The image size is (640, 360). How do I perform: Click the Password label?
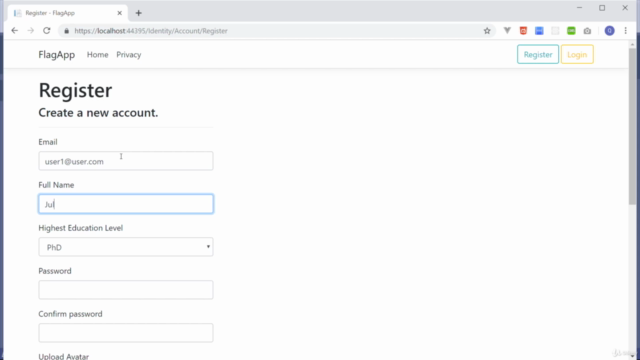55,271
